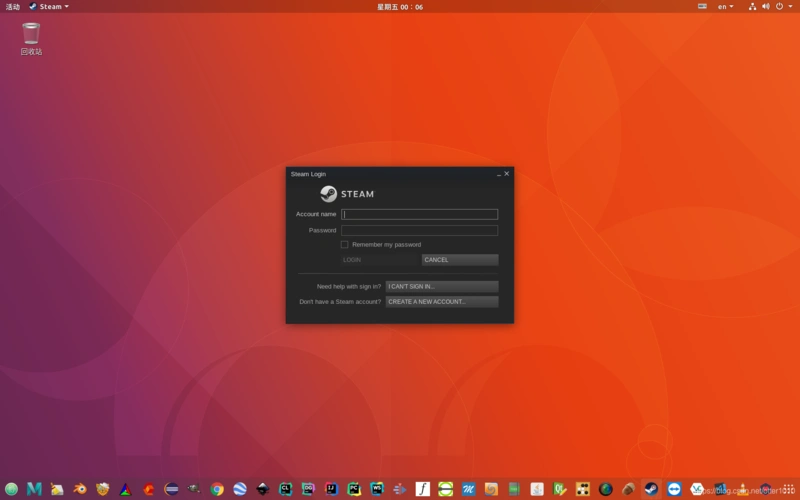Open the Steam app menu in top bar
This screenshot has height=500, width=800.
coord(49,7)
